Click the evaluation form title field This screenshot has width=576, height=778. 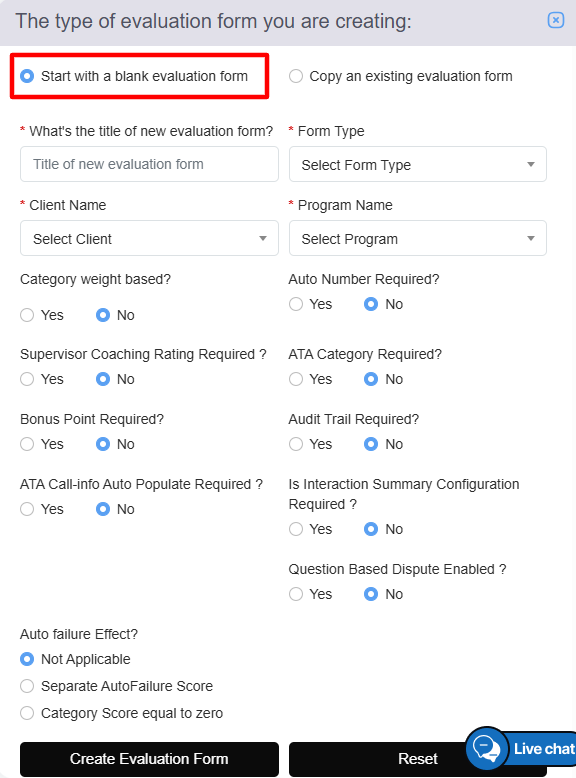(149, 164)
